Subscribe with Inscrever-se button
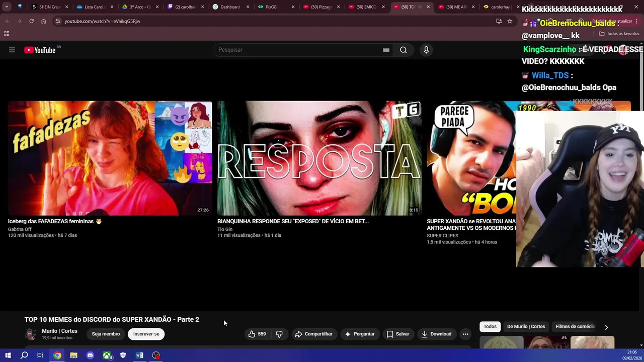Screen dimensions: 644x362 146,334
